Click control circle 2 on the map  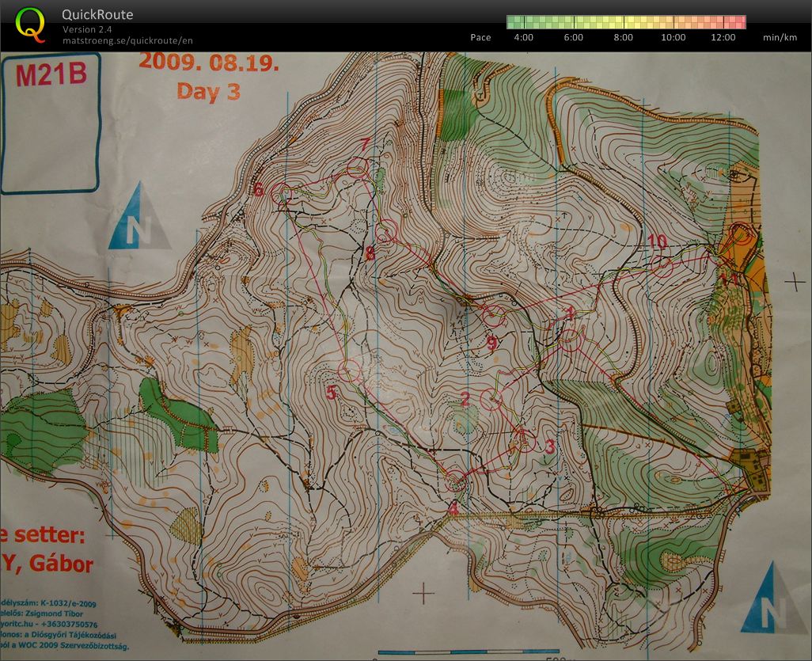coord(491,401)
